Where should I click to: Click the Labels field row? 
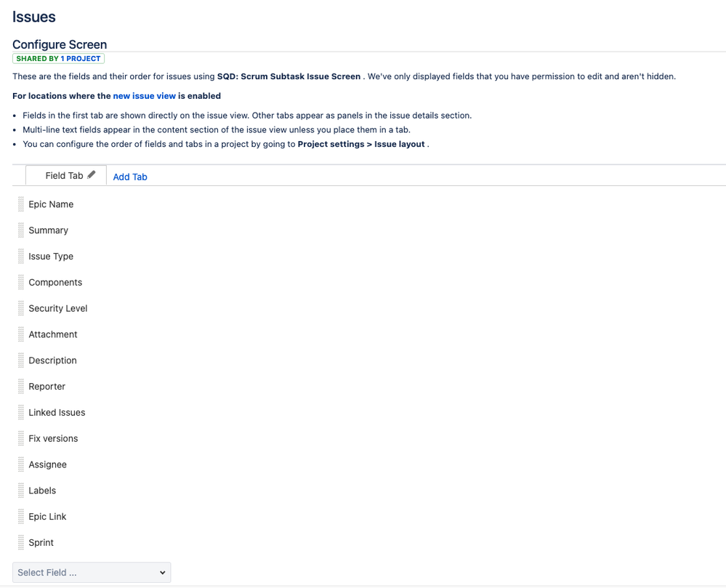click(x=41, y=490)
